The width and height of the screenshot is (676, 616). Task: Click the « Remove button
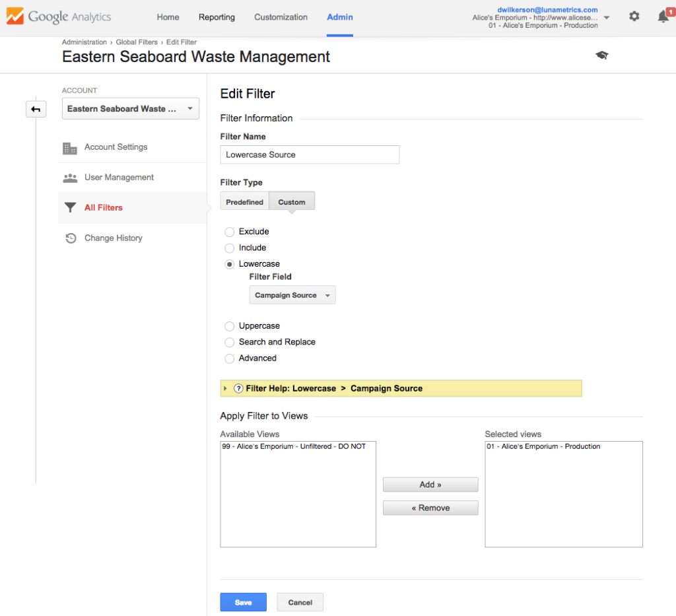point(430,508)
